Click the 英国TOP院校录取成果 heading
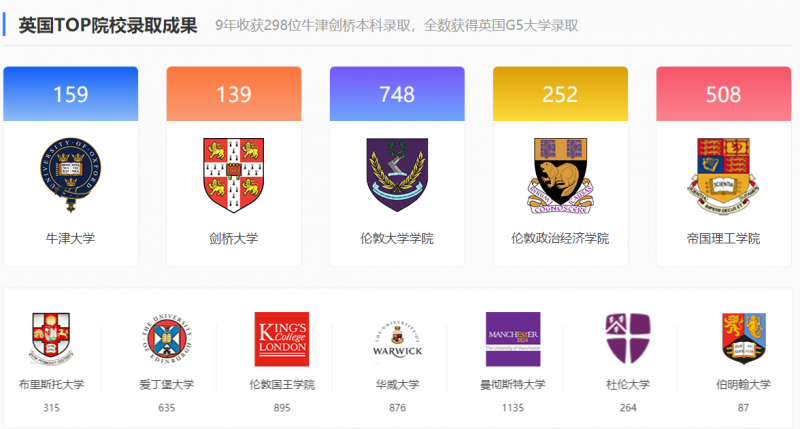Screen dimensions: 800x429 pos(108,25)
